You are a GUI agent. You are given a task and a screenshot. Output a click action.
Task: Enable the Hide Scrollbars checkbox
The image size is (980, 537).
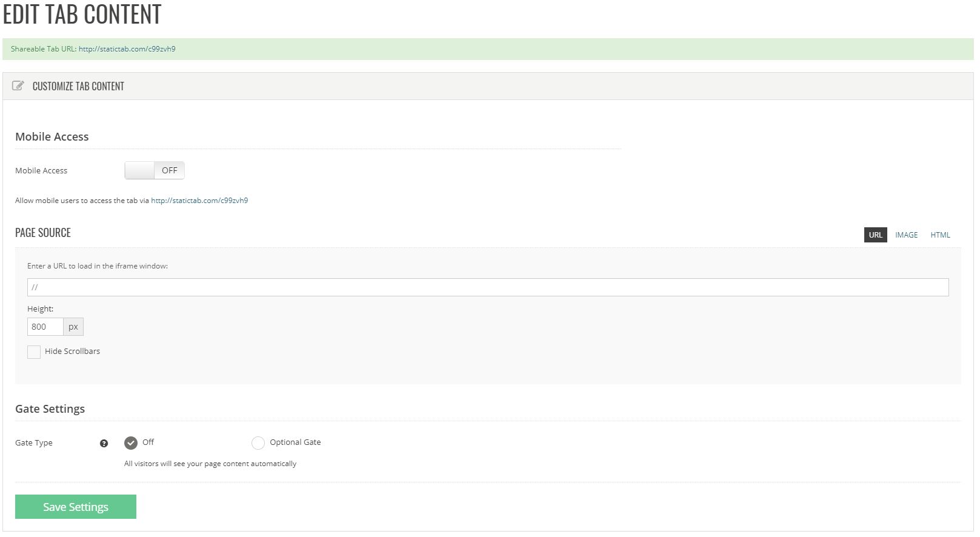click(x=34, y=352)
